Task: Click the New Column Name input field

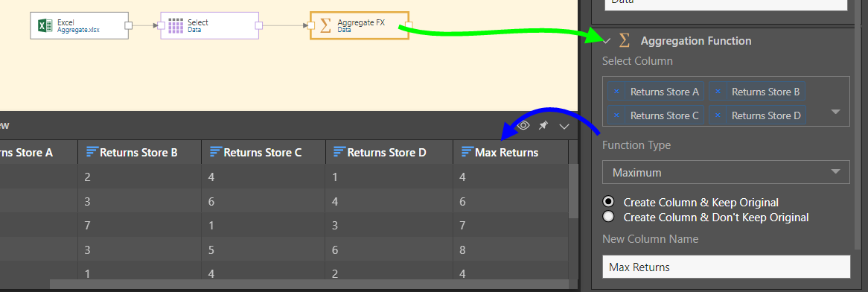Action: [x=726, y=267]
